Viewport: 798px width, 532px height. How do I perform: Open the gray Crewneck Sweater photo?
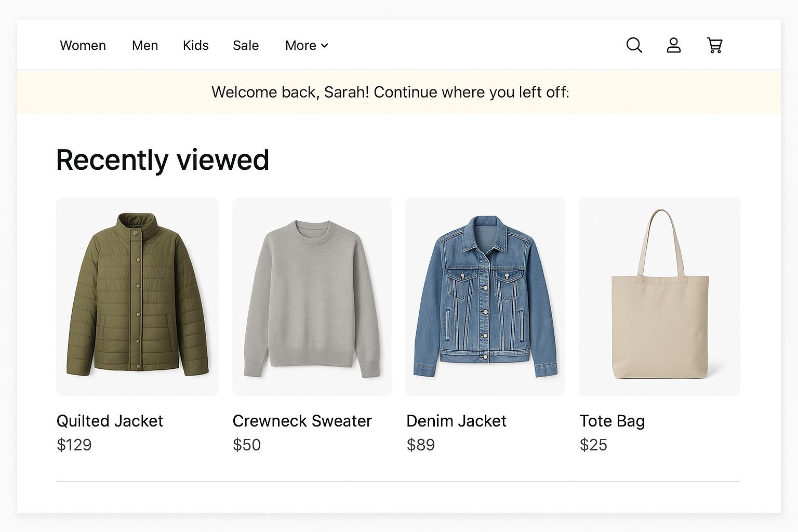coord(312,296)
